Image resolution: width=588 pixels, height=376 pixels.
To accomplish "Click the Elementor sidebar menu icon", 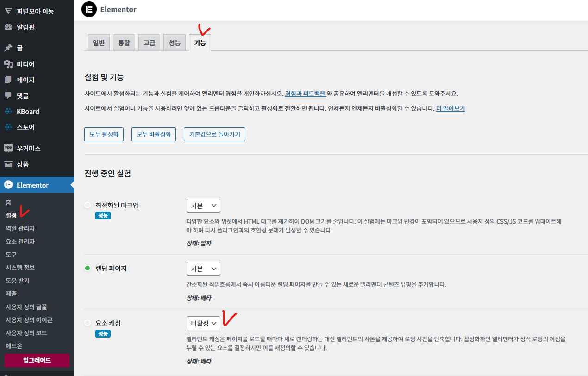I will pyautogui.click(x=8, y=185).
